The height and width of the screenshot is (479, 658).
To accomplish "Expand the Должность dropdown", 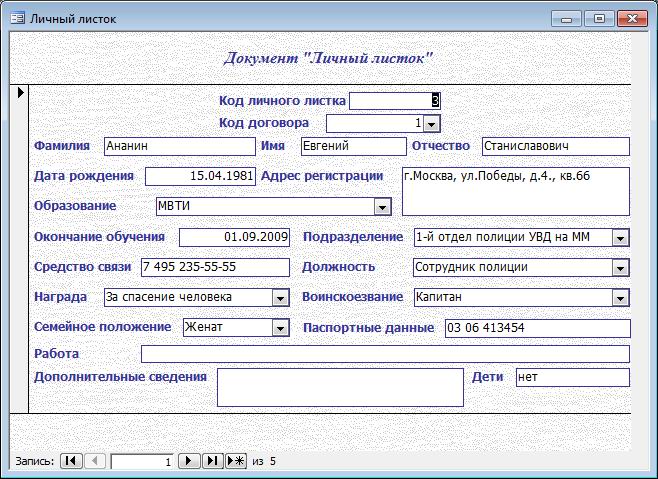I will click(621, 268).
